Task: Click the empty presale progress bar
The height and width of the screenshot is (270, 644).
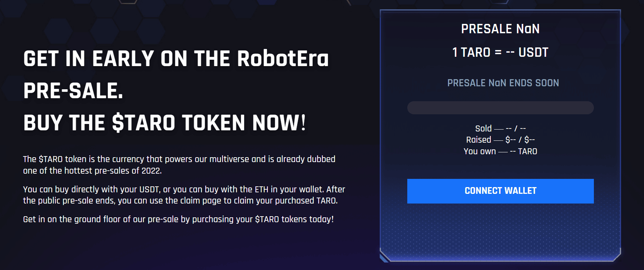Action: (500, 108)
